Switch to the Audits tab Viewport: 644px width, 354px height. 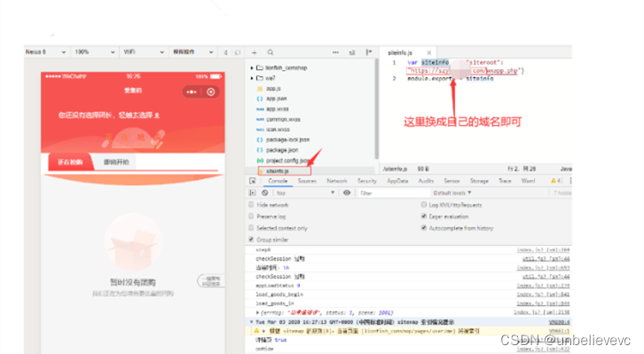click(x=426, y=181)
